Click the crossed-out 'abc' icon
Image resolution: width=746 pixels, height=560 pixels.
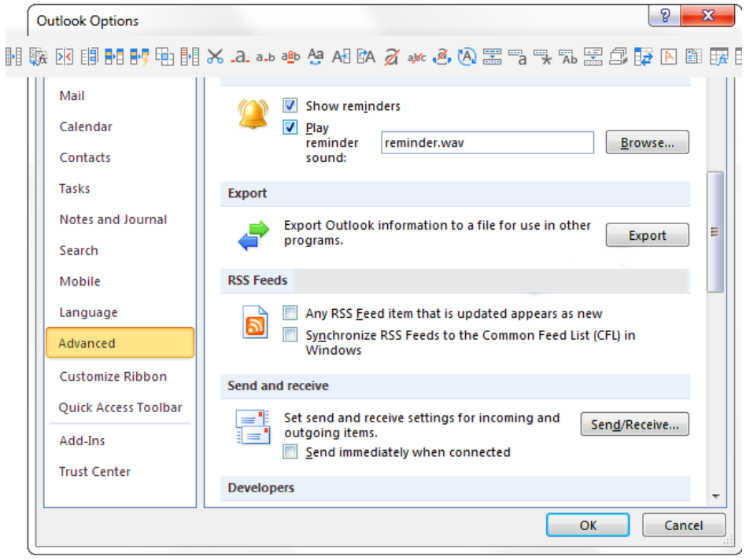[416, 57]
